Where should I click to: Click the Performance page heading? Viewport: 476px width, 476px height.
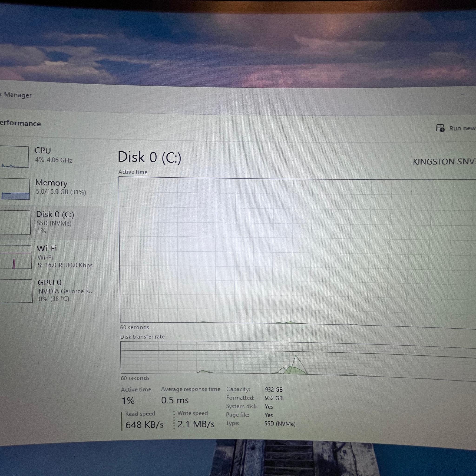(x=20, y=123)
